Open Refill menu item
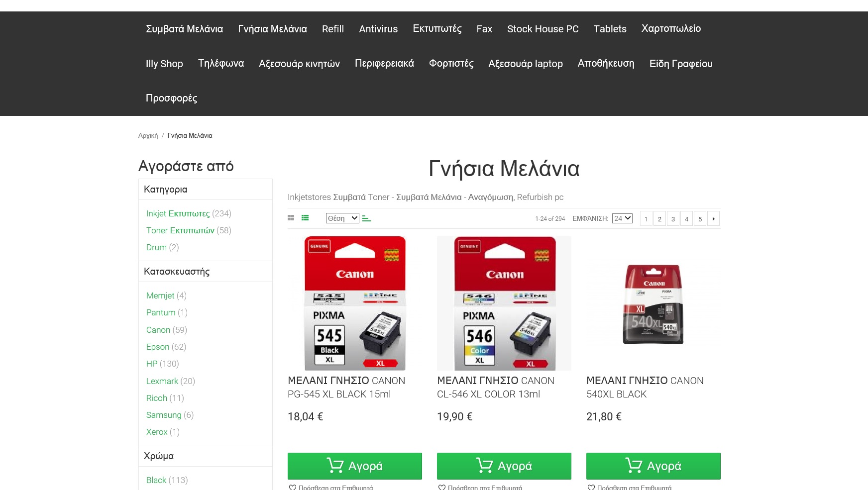The image size is (868, 490). coord(333,29)
